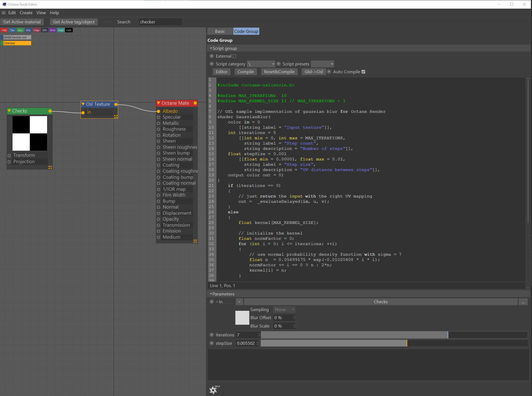Click the Emission input port
Screen dimensions: 532x396
click(158, 231)
